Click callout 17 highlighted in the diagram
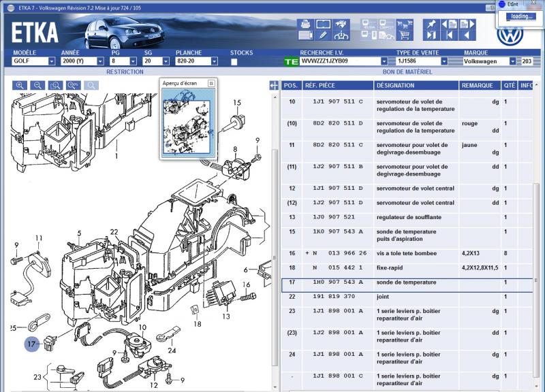This screenshot has width=545, height=392. coord(31,344)
